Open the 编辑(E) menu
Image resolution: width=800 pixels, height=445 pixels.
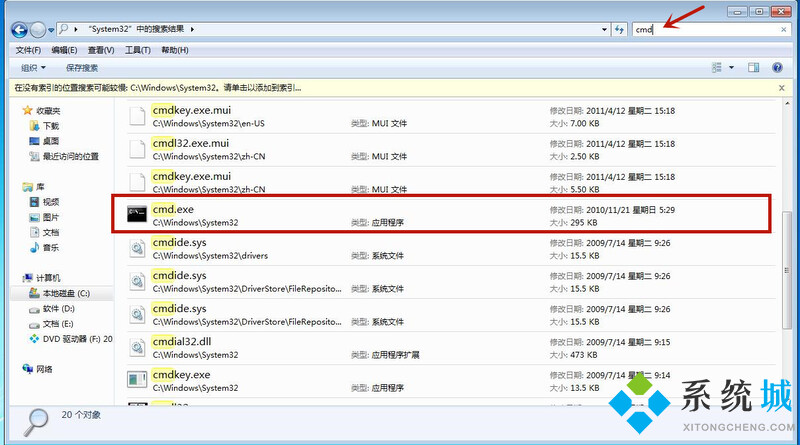[x=64, y=50]
